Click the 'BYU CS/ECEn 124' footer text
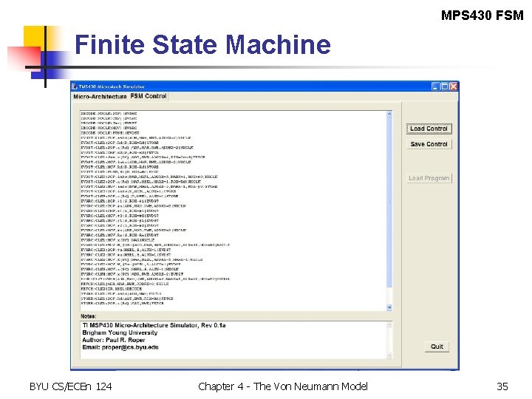This screenshot has width=532, height=399. [71, 386]
